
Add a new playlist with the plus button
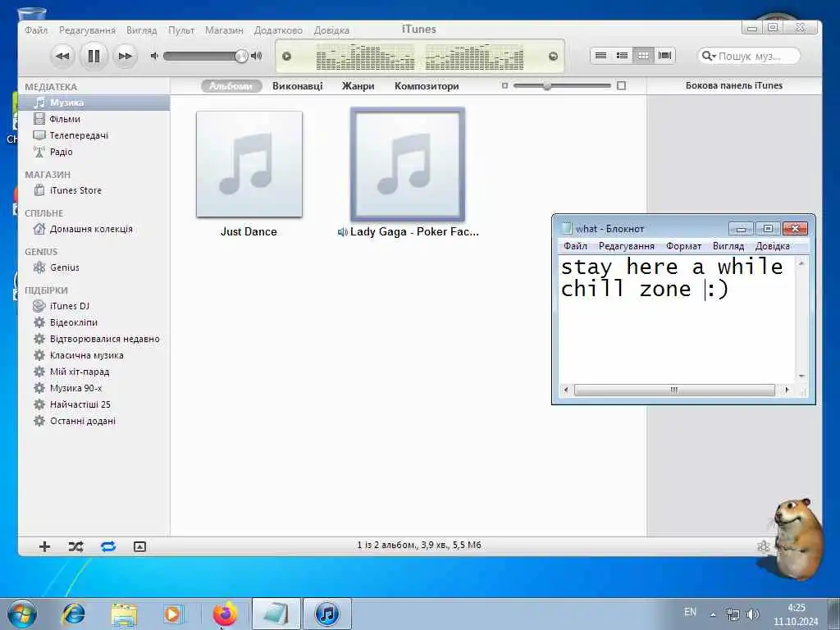pos(44,546)
